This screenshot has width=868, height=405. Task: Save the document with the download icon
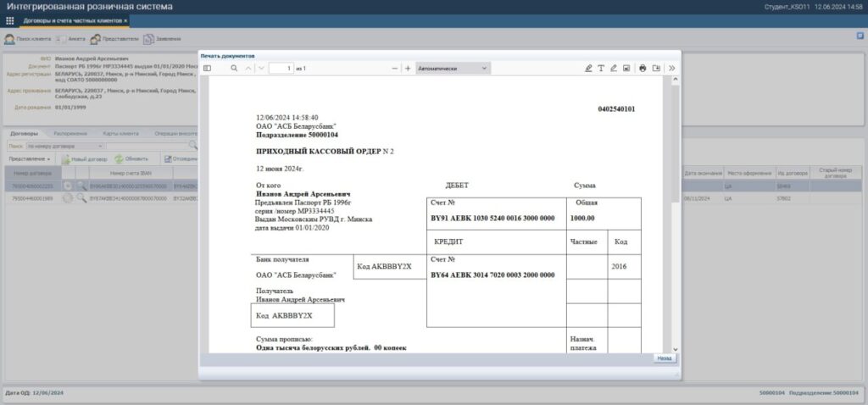[x=656, y=68]
